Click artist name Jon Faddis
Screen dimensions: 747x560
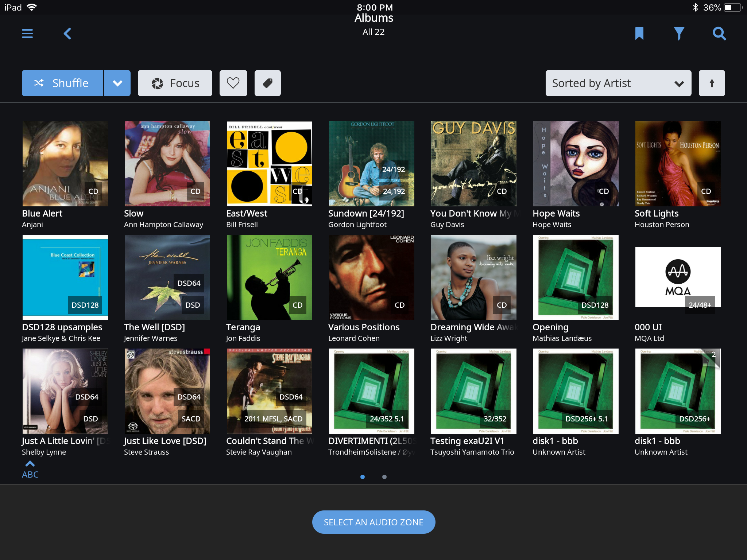243,338
